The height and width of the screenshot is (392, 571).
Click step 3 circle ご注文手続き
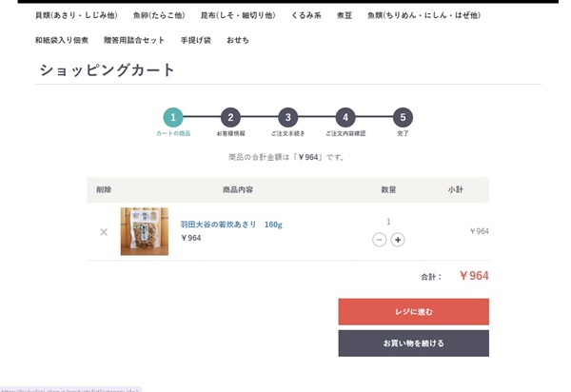pos(288,117)
